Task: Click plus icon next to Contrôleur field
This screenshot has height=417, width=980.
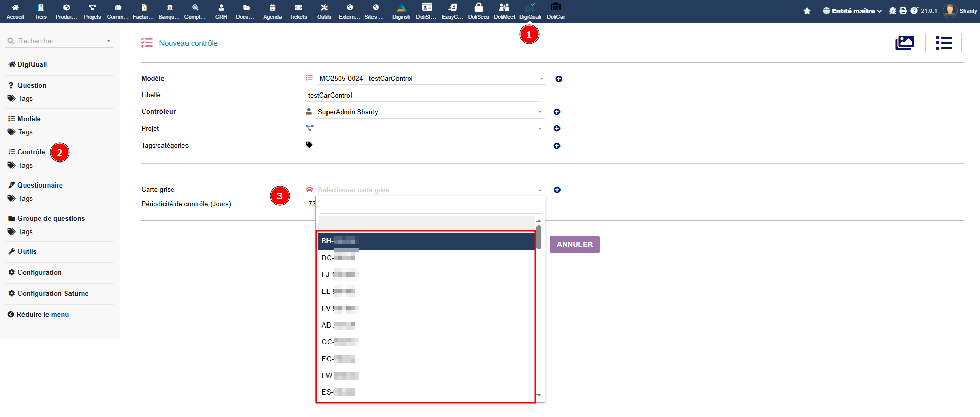Action: point(557,112)
